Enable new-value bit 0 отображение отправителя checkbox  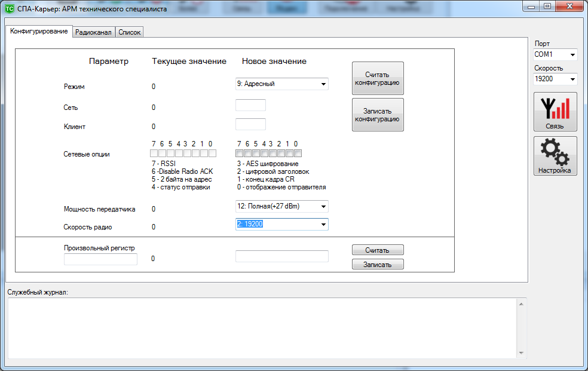[298, 154]
